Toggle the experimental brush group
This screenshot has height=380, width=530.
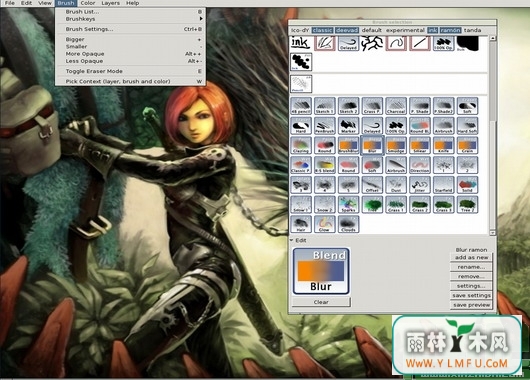point(405,30)
